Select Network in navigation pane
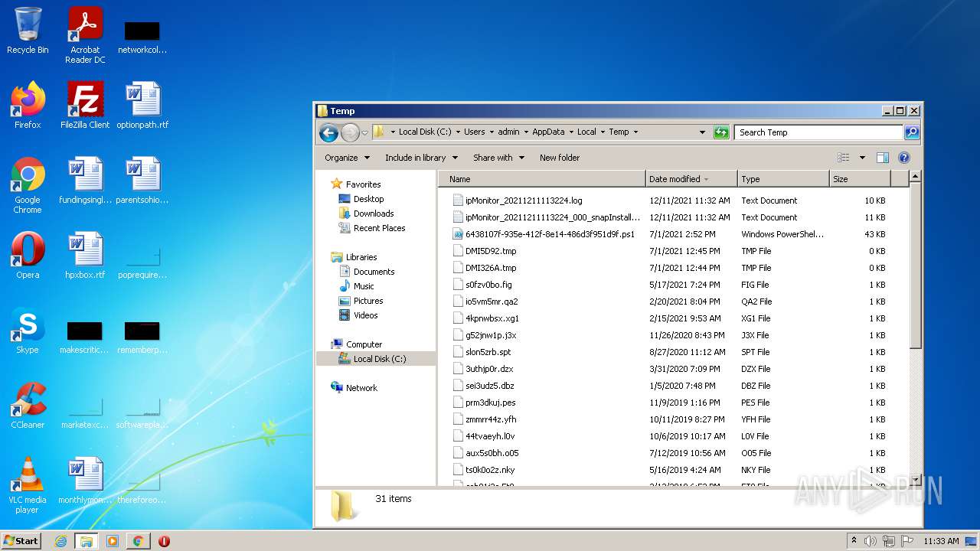The width and height of the screenshot is (980, 551). click(x=361, y=388)
